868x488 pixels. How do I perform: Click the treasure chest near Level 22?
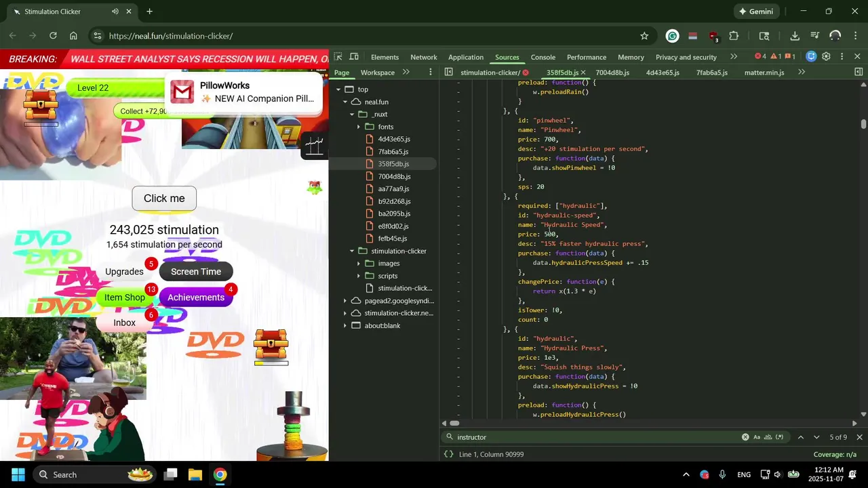pos(41,104)
